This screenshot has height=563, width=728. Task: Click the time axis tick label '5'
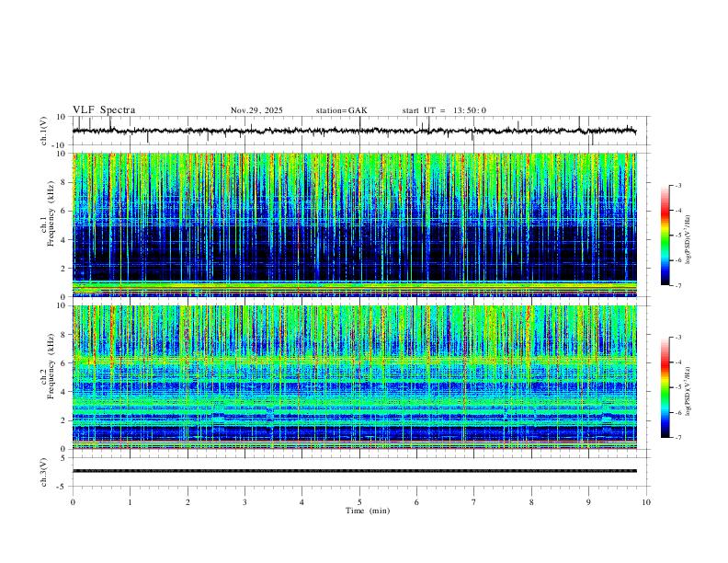tap(359, 502)
